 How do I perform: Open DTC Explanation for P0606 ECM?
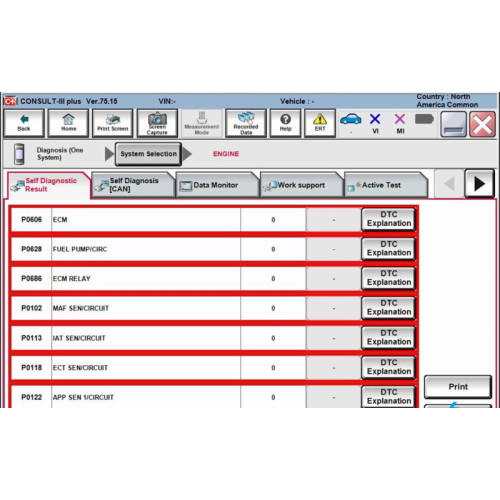tap(389, 219)
